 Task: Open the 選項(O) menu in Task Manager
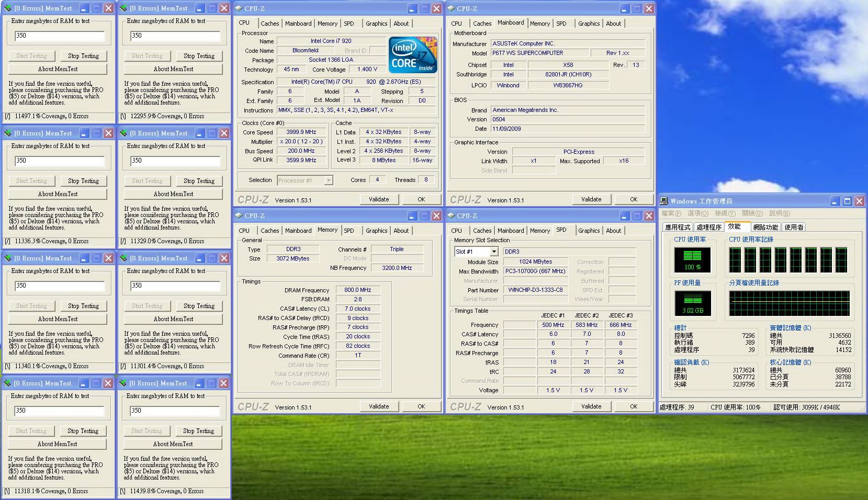coord(698,213)
